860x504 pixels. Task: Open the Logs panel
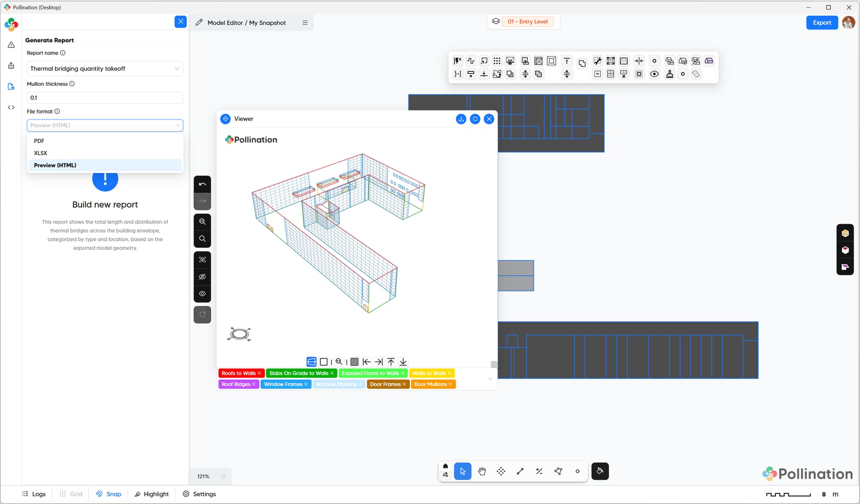pyautogui.click(x=34, y=494)
